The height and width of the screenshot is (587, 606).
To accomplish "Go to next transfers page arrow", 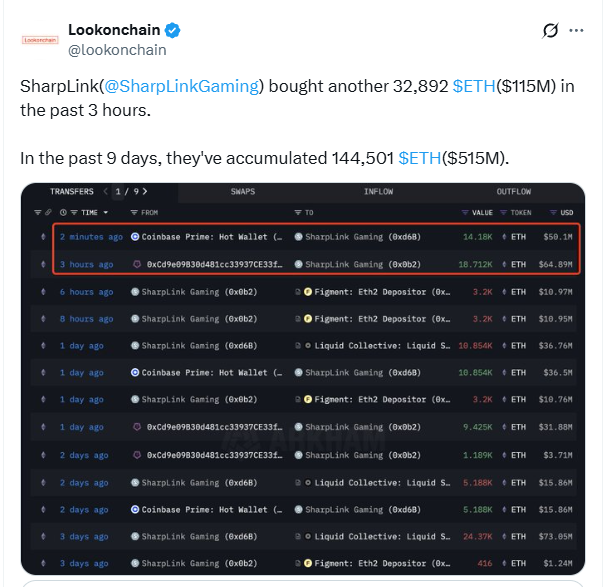I will (x=145, y=191).
